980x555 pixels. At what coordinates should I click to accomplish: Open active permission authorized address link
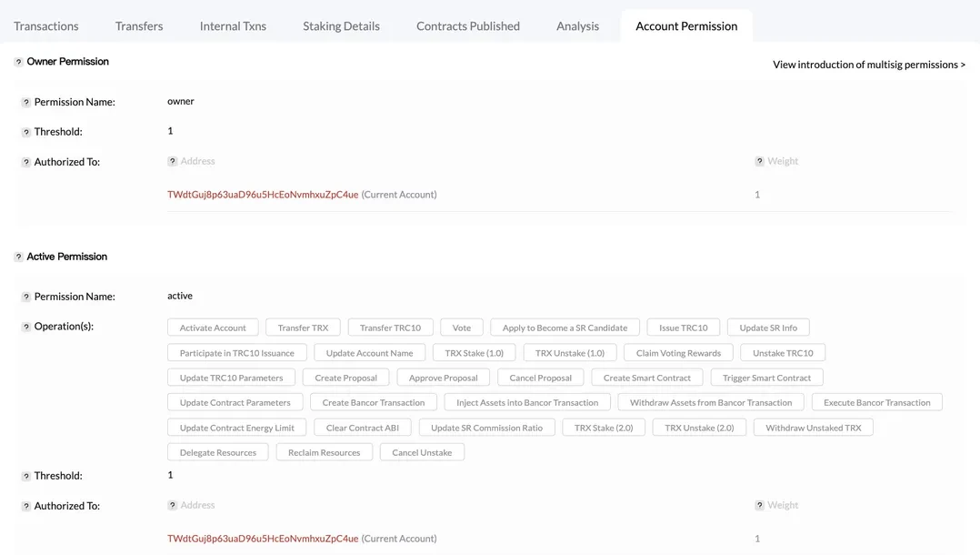263,539
